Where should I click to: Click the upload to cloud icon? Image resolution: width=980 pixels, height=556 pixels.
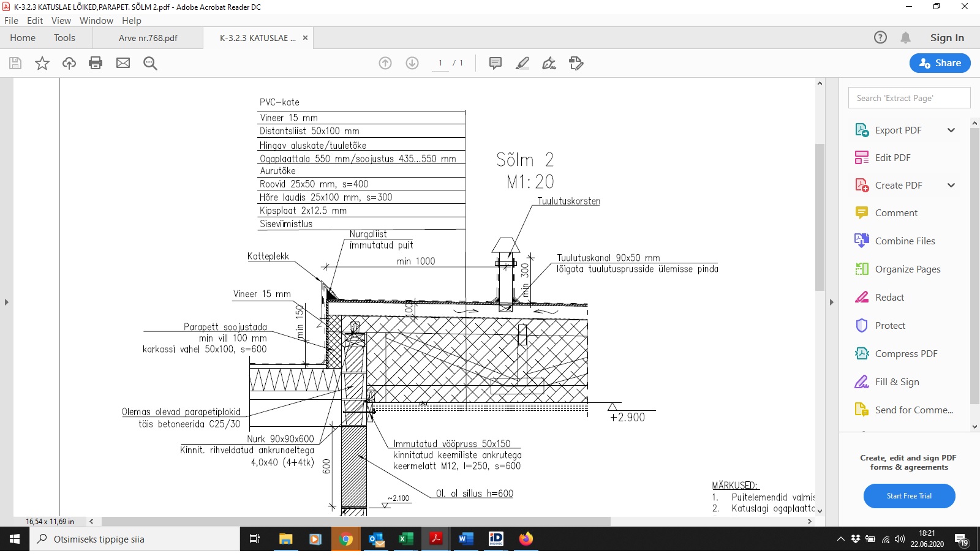69,63
